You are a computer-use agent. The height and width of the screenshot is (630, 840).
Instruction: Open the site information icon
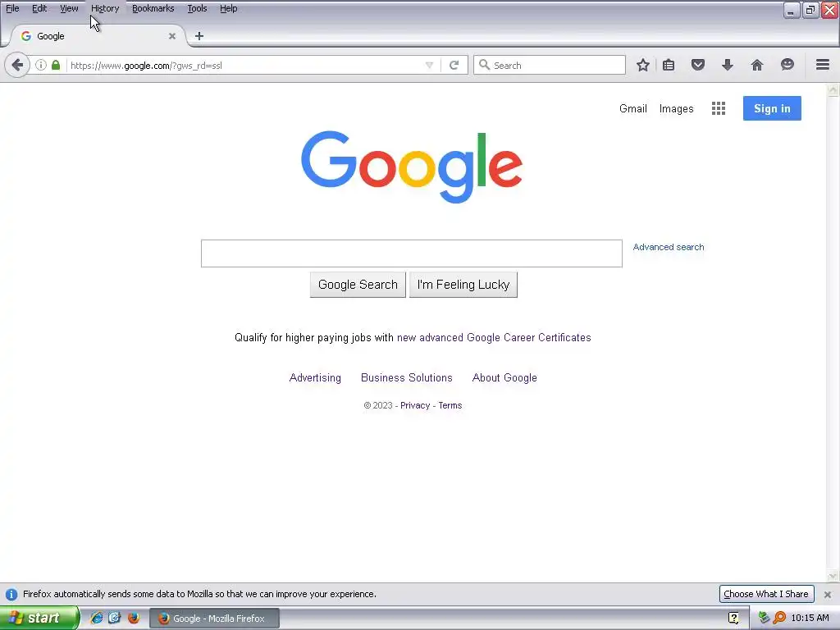tap(41, 66)
